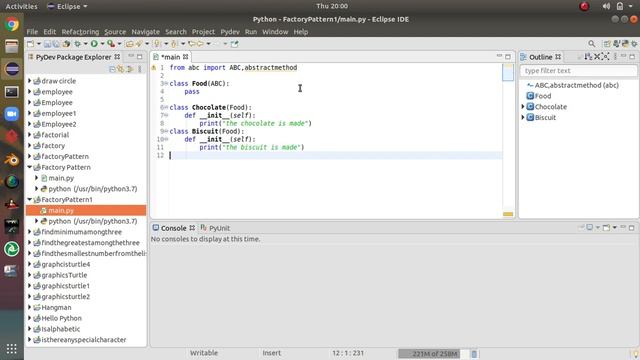Switch to the PyUnit tab
640x360 pixels.
click(x=215, y=228)
